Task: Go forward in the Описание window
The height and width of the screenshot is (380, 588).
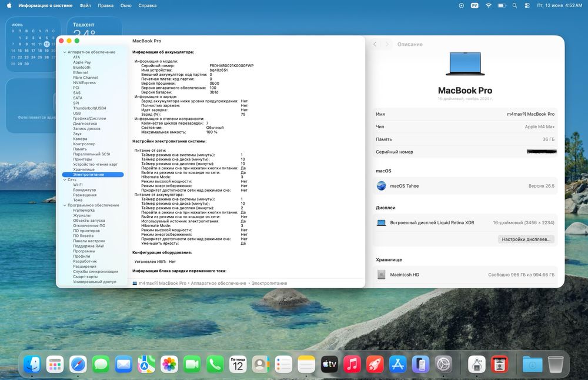Action: pyautogui.click(x=387, y=44)
